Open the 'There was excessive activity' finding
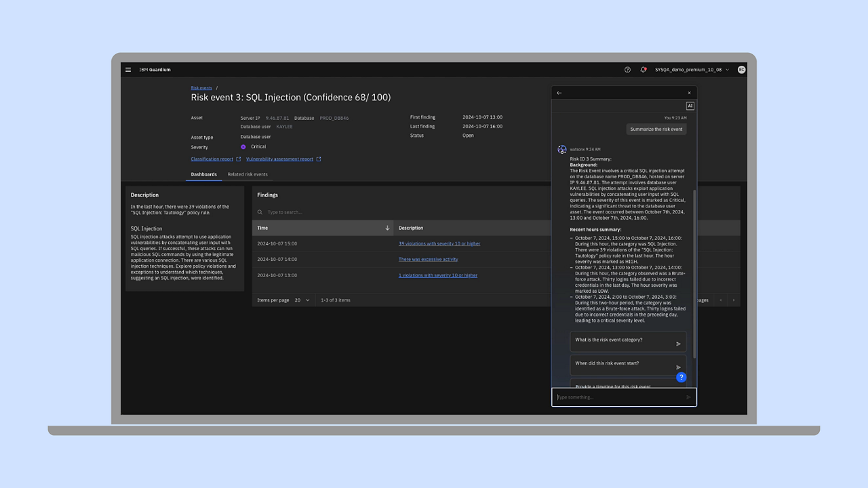 click(428, 259)
